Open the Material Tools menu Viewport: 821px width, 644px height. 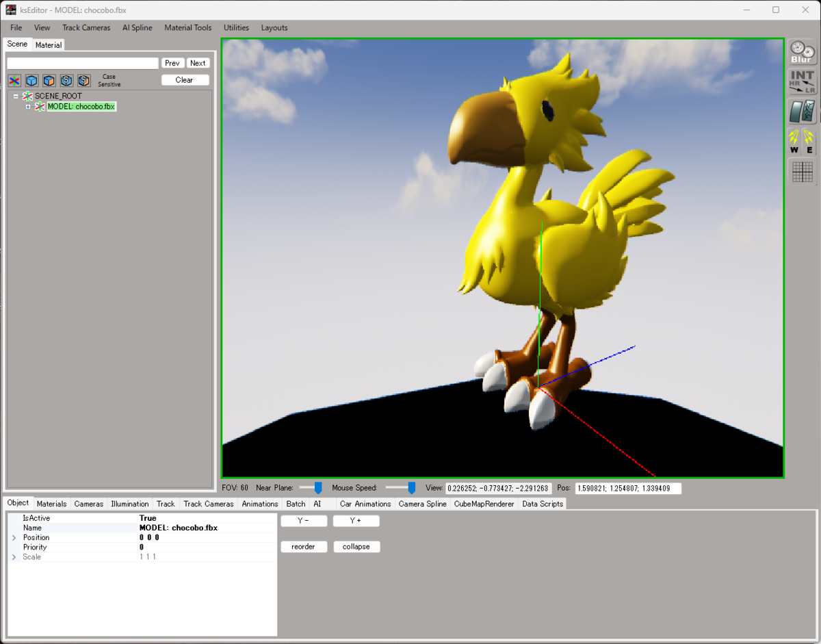pos(188,28)
